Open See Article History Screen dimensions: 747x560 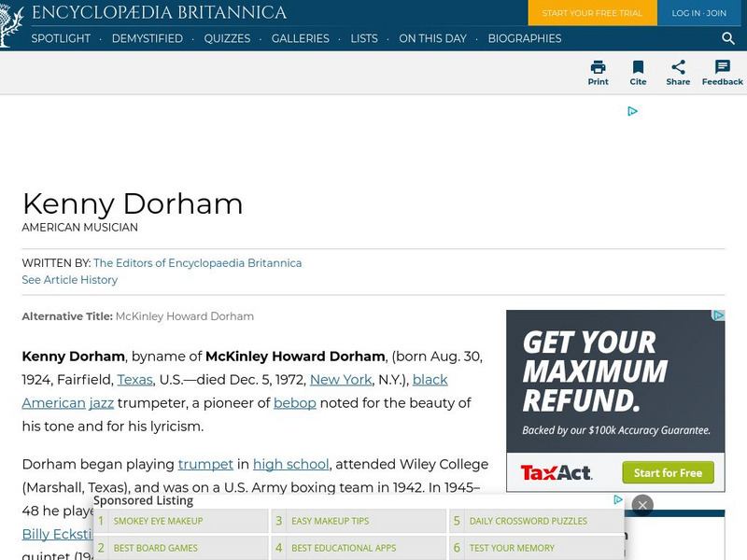coord(69,279)
